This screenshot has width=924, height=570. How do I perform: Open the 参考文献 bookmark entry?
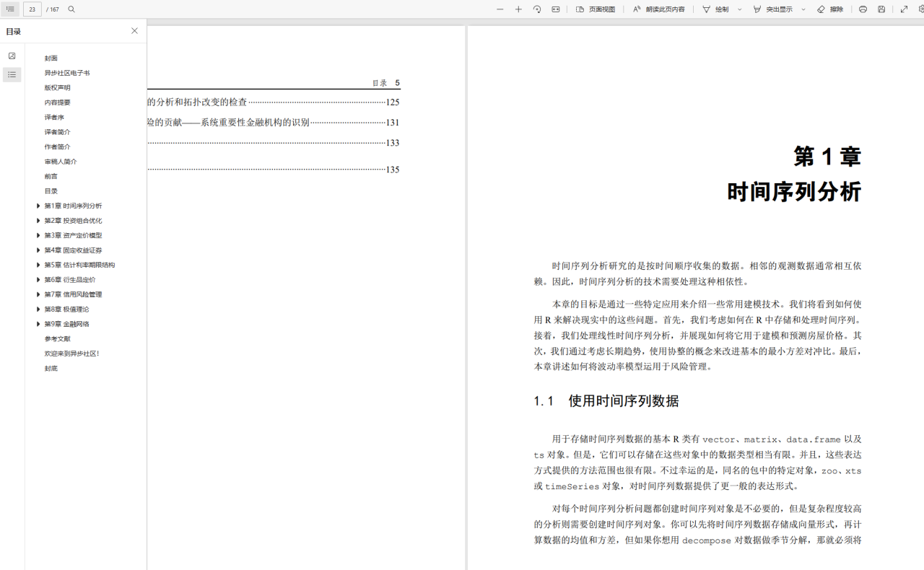click(x=56, y=338)
